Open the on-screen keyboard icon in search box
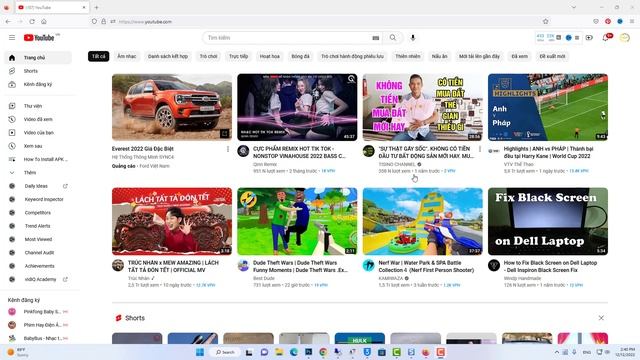The image size is (640, 360). point(376,38)
